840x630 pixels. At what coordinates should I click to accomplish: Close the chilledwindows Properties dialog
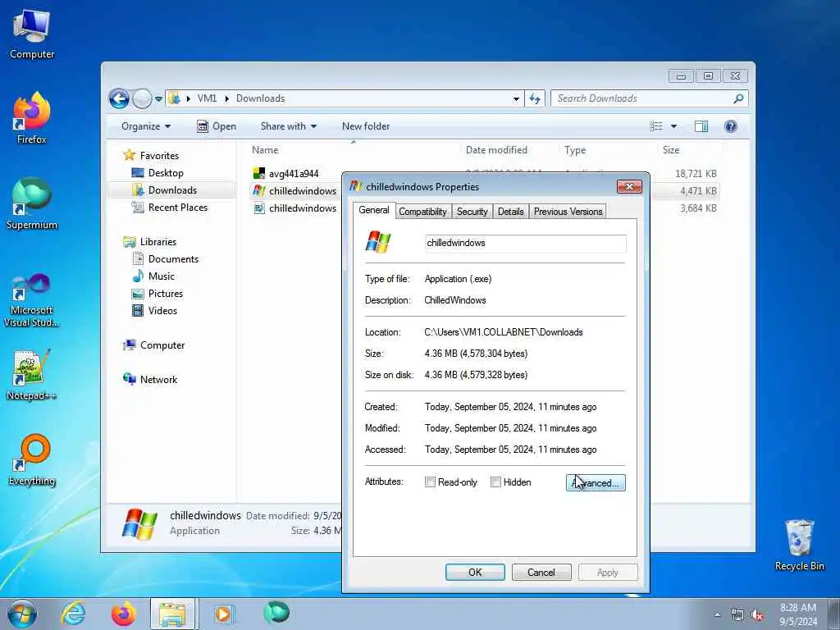click(x=629, y=186)
